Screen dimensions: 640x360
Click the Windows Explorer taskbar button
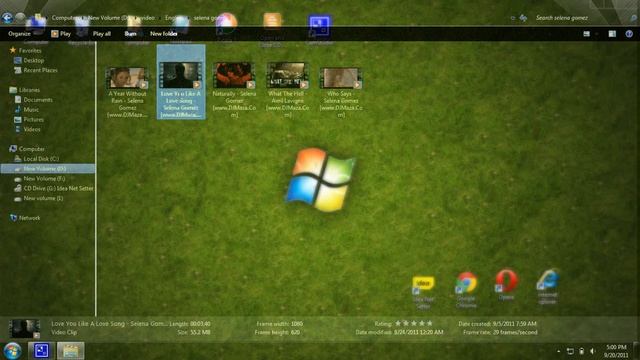coord(70,351)
